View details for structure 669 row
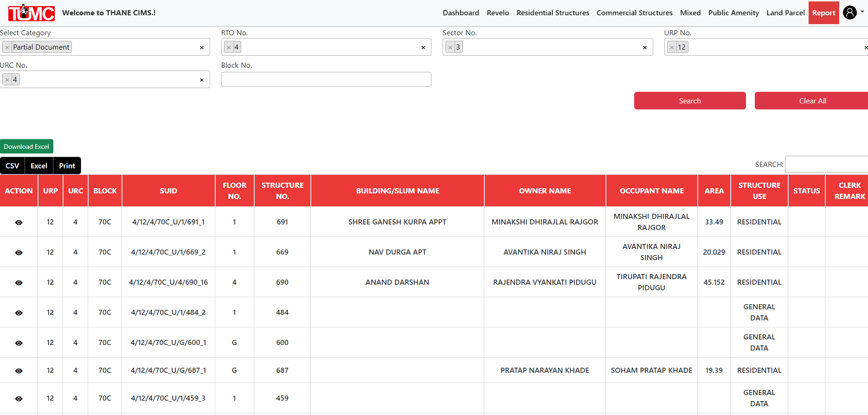Image resolution: width=868 pixels, height=415 pixels. coord(19,253)
